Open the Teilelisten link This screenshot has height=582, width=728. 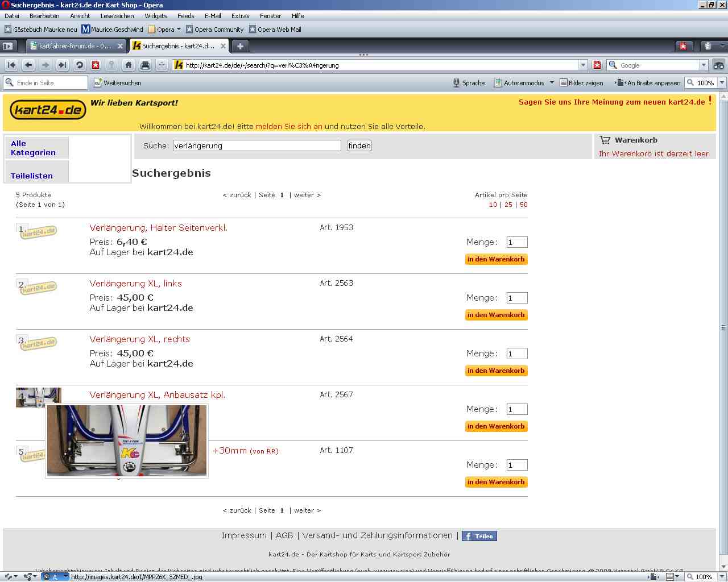tap(32, 176)
